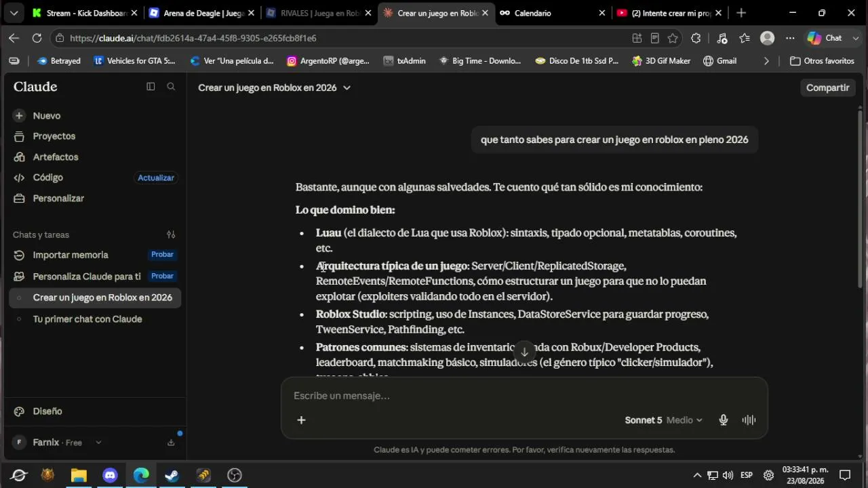The width and height of the screenshot is (868, 488).
Task: Open the browser profile avatar
Action: [x=768, y=38]
